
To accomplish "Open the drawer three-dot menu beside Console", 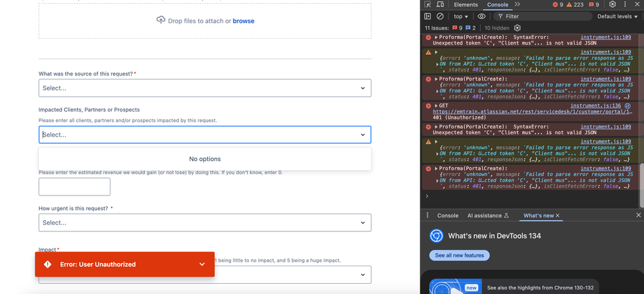I will (428, 215).
